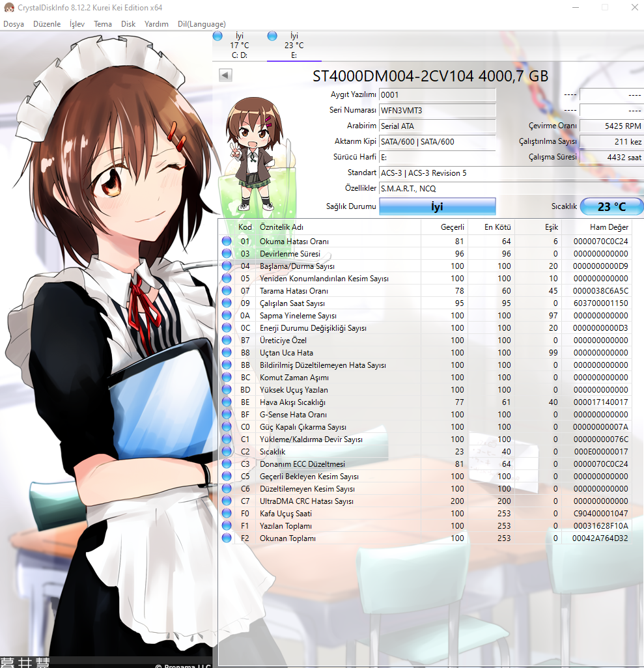Click status icon for Bildirilmiş Düzeltilemeyen Hata
This screenshot has height=668, width=644.
(227, 365)
